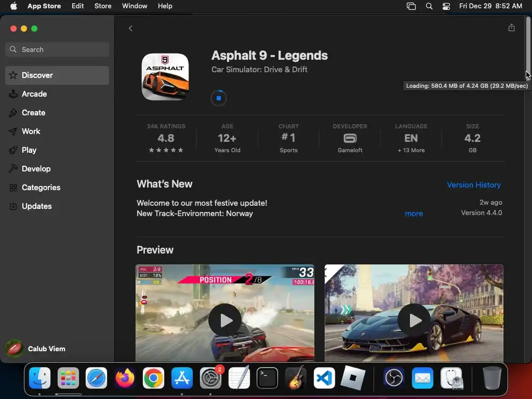The height and width of the screenshot is (399, 532).
Task: Open Finder from the Dock
Action: click(x=39, y=378)
